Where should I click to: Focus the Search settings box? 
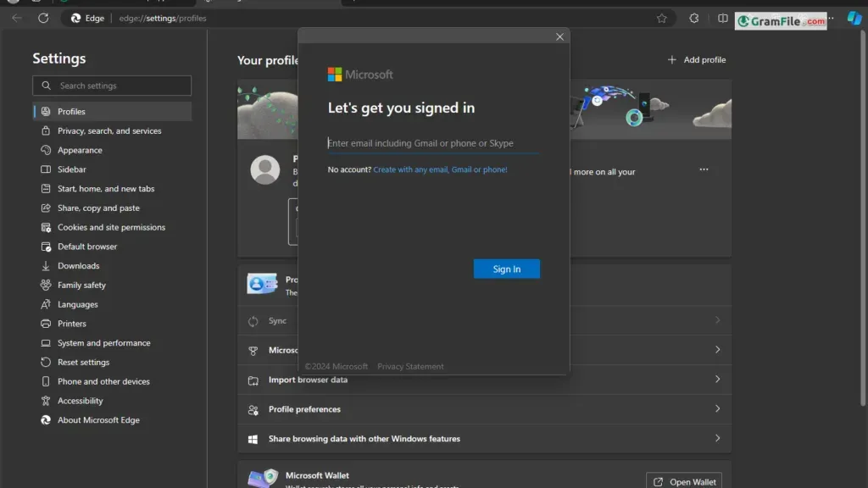pos(113,86)
